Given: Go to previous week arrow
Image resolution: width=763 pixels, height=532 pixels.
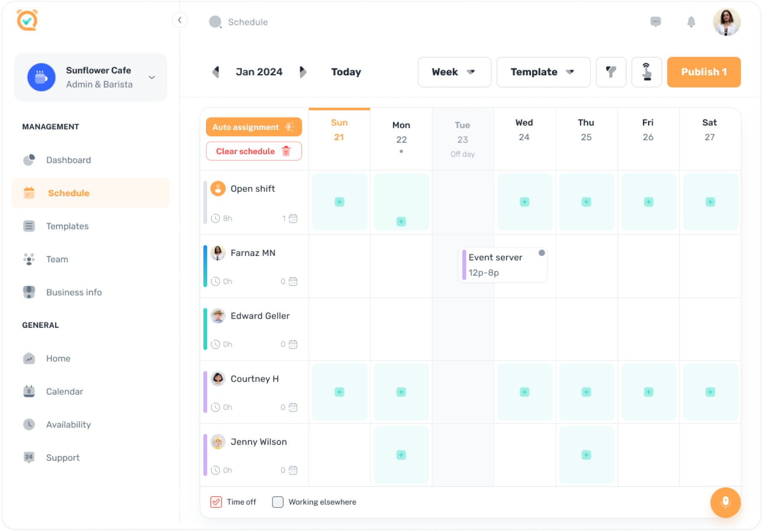Looking at the screenshot, I should [x=216, y=72].
